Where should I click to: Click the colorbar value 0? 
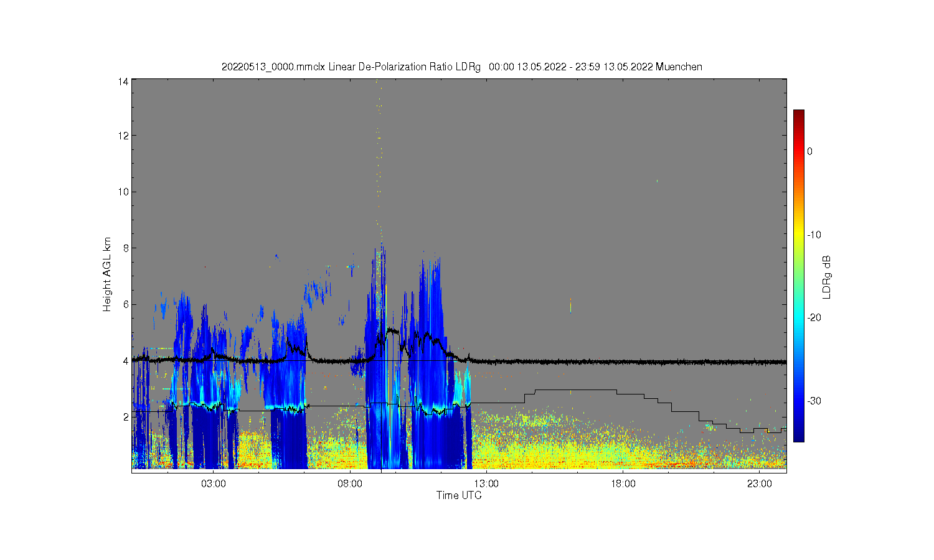(x=809, y=151)
